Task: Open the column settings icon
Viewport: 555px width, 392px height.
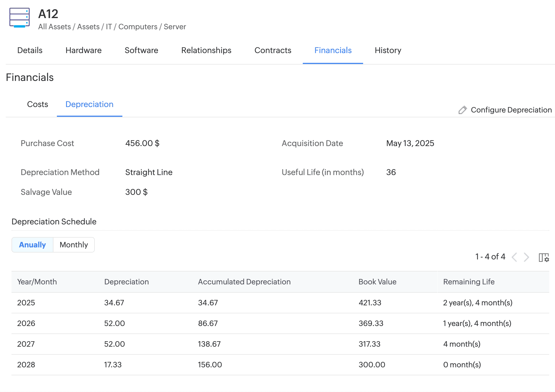Action: click(x=544, y=257)
